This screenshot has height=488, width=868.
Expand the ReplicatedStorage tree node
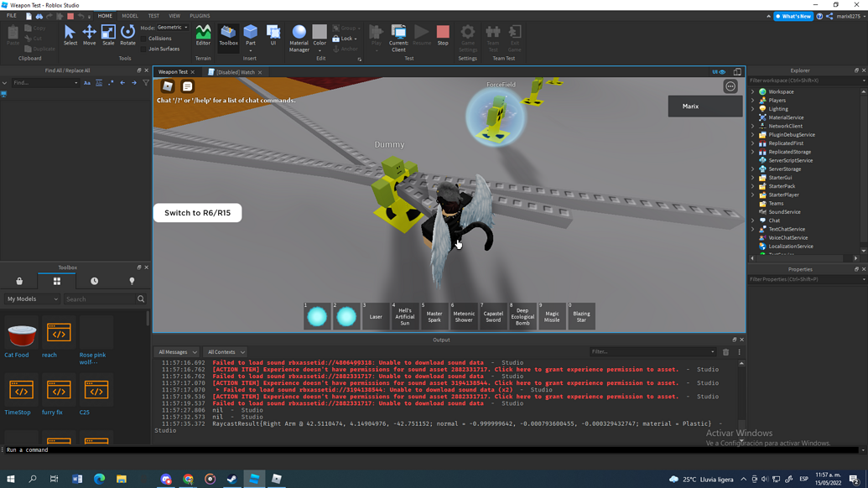point(752,152)
